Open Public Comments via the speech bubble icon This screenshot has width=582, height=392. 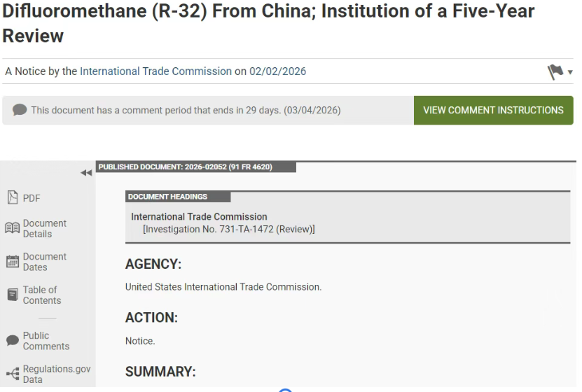[x=12, y=340]
